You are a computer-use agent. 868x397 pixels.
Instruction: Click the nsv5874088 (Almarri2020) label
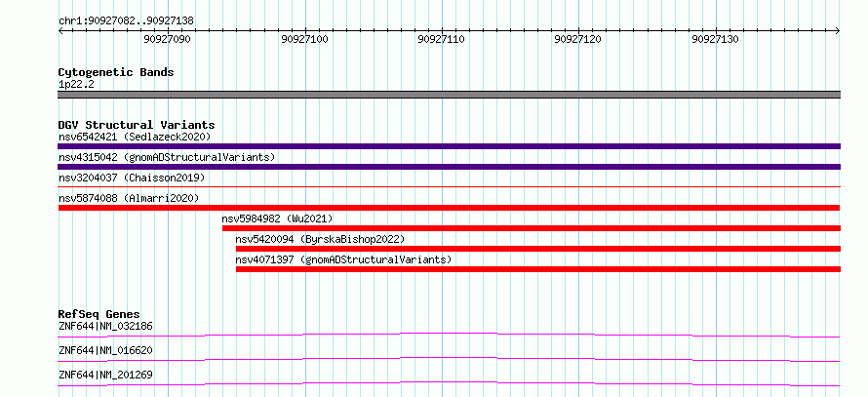pos(129,198)
